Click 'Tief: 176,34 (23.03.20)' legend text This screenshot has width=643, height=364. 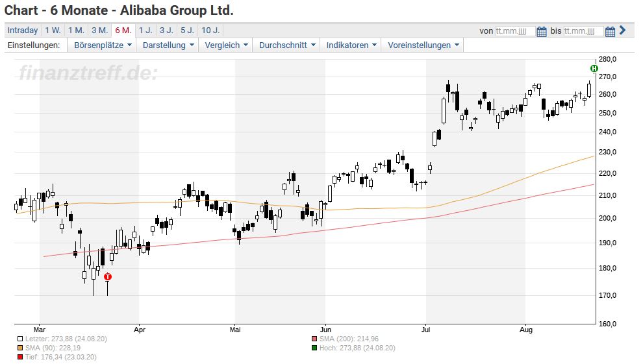(x=60, y=357)
